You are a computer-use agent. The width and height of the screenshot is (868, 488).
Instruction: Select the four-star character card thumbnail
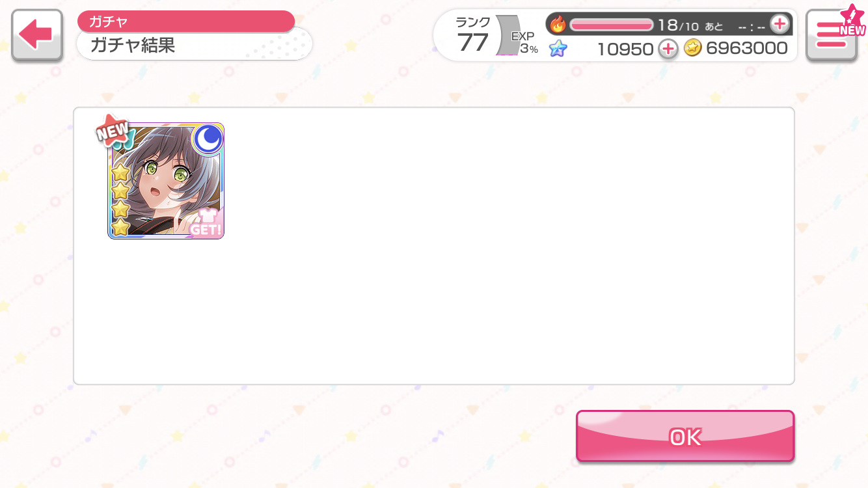tap(166, 181)
